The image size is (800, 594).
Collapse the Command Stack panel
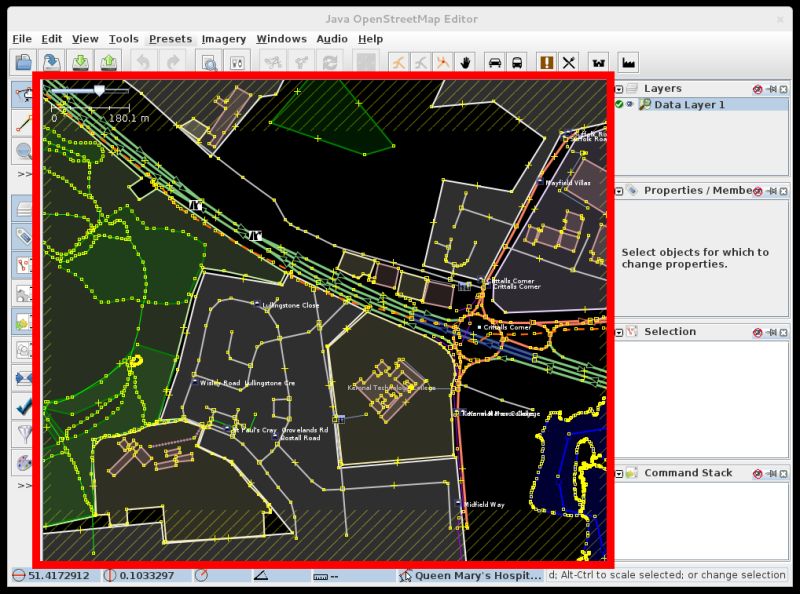[x=618, y=473]
